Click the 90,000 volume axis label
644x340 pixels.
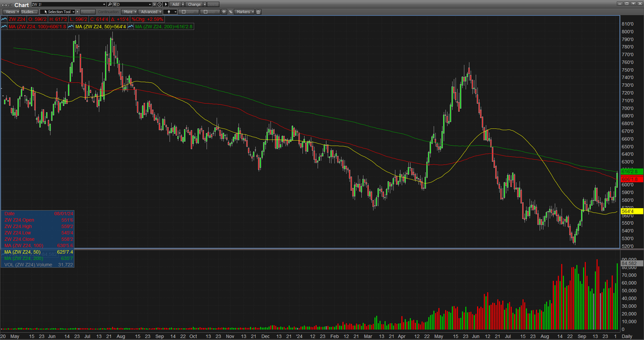[x=628, y=260]
